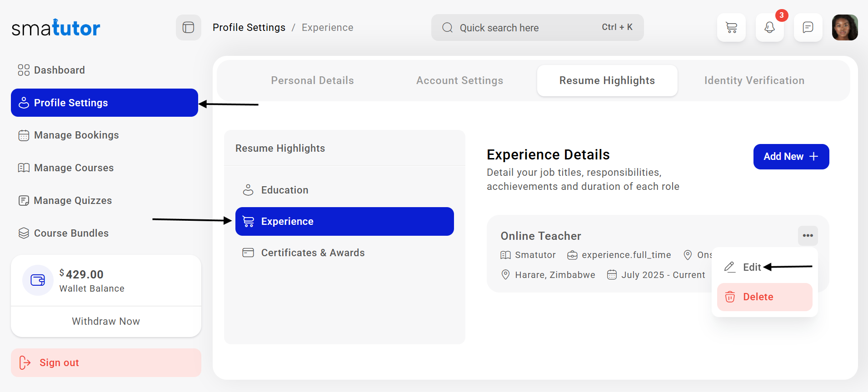Go to Manage Courses in sidebar
The width and height of the screenshot is (868, 392).
pos(74,168)
